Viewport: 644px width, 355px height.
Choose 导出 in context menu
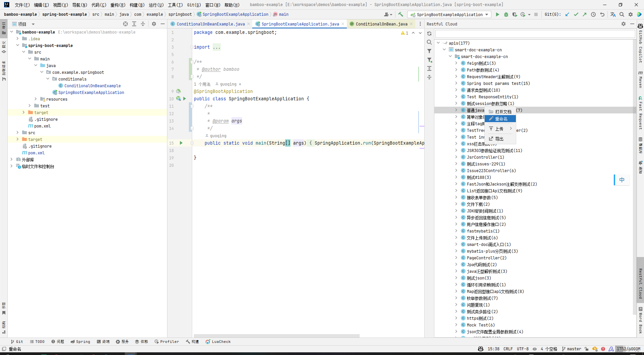(500, 139)
